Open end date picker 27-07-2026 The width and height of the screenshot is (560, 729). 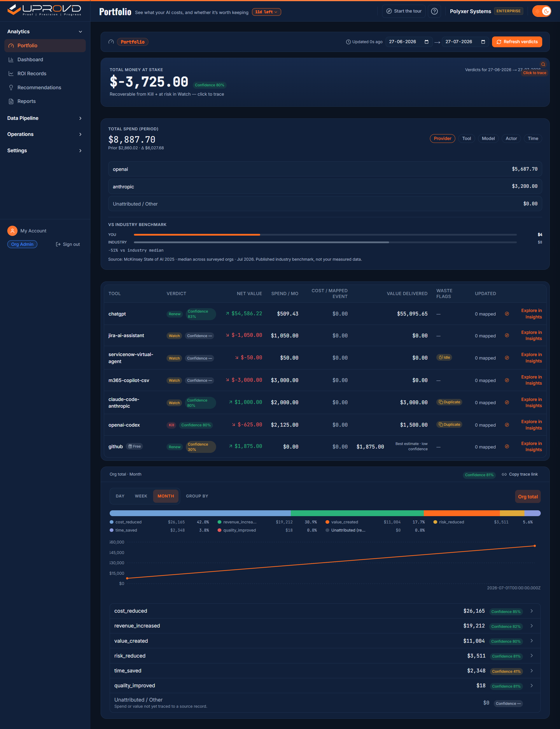point(465,42)
